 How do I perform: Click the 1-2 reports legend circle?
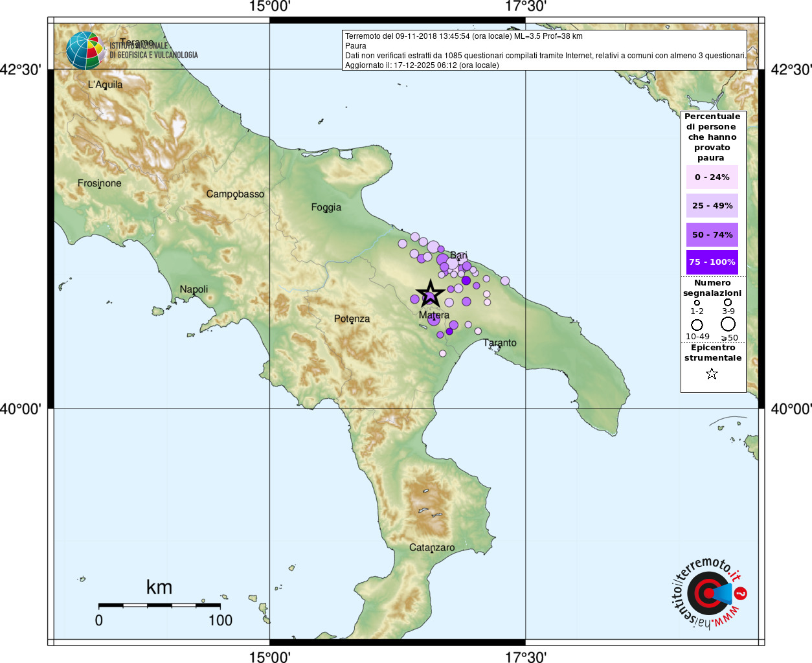[697, 302]
